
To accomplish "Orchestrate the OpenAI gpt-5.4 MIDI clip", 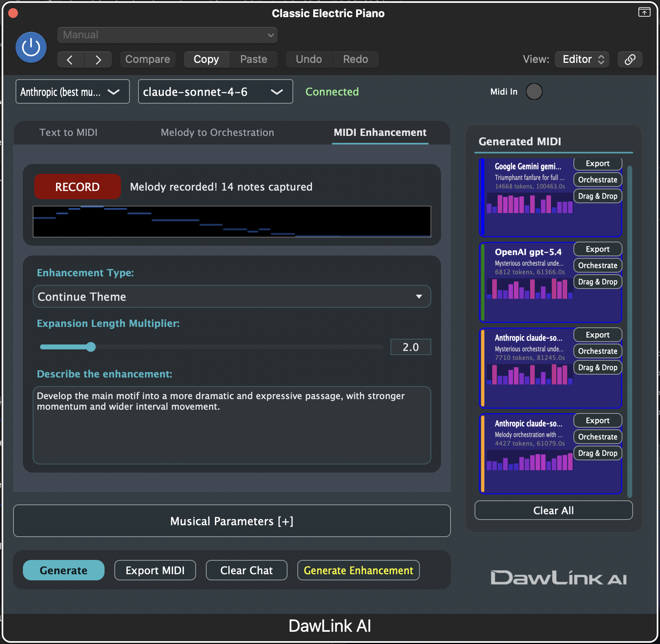I will click(x=598, y=265).
